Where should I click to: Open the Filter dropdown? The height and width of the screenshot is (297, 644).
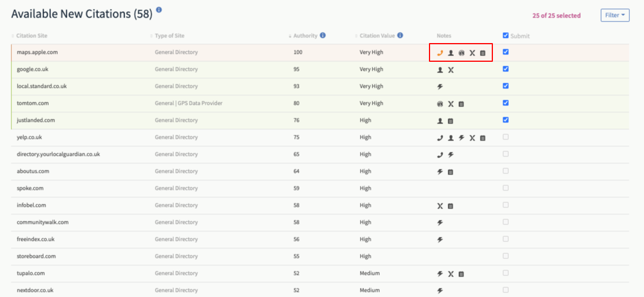tap(615, 15)
